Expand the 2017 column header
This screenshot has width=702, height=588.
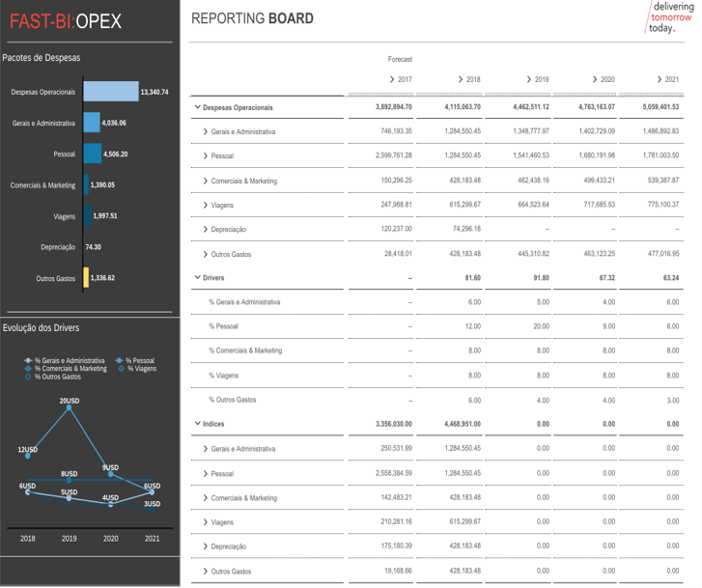click(x=400, y=79)
